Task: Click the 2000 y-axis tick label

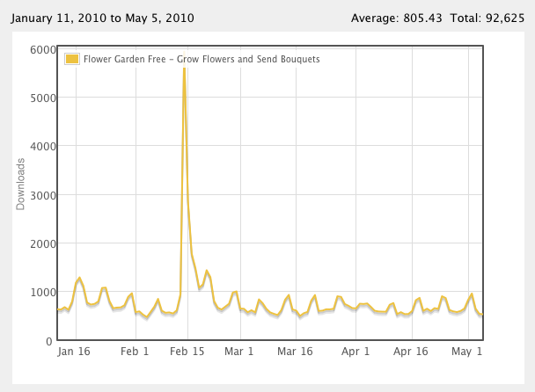Action: pyautogui.click(x=43, y=244)
